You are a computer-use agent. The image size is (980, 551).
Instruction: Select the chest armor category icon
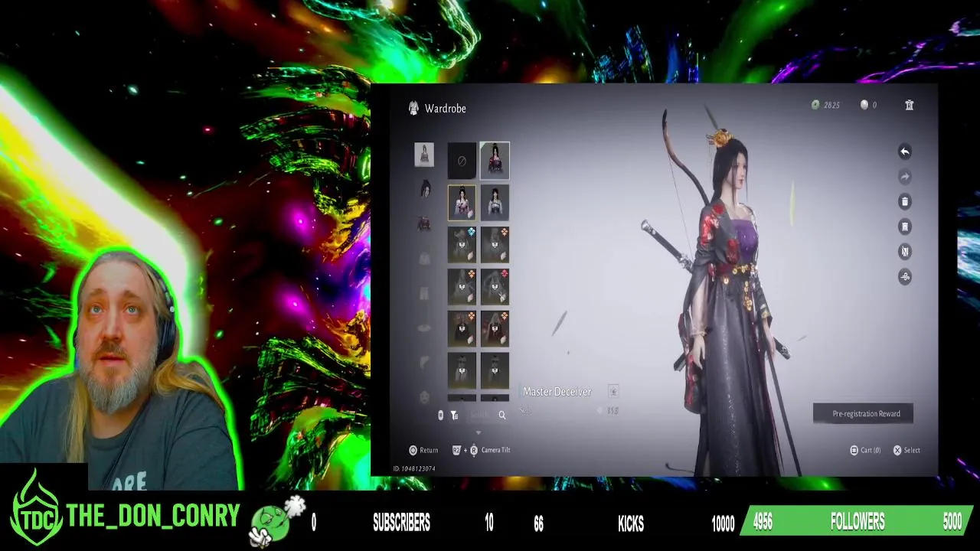point(425,259)
